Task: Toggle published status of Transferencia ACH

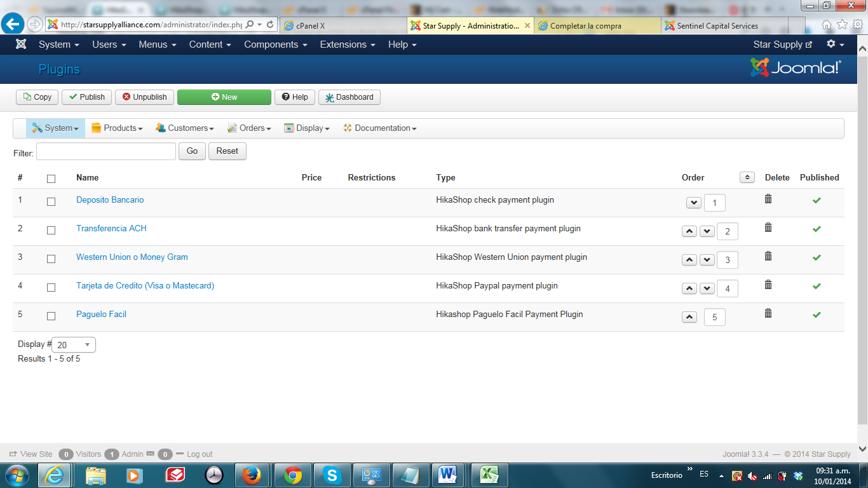Action: [817, 229]
